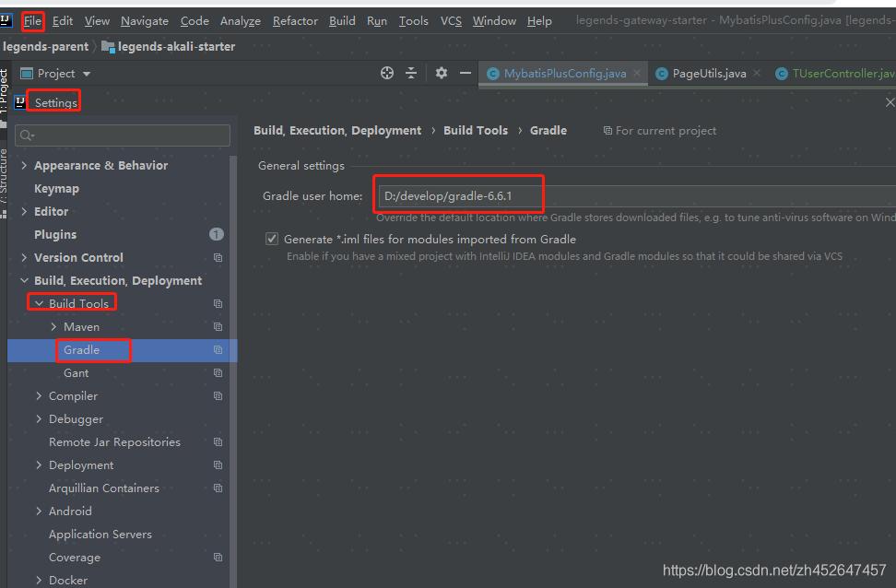
Task: Expand the Maven settings node
Action: point(53,327)
